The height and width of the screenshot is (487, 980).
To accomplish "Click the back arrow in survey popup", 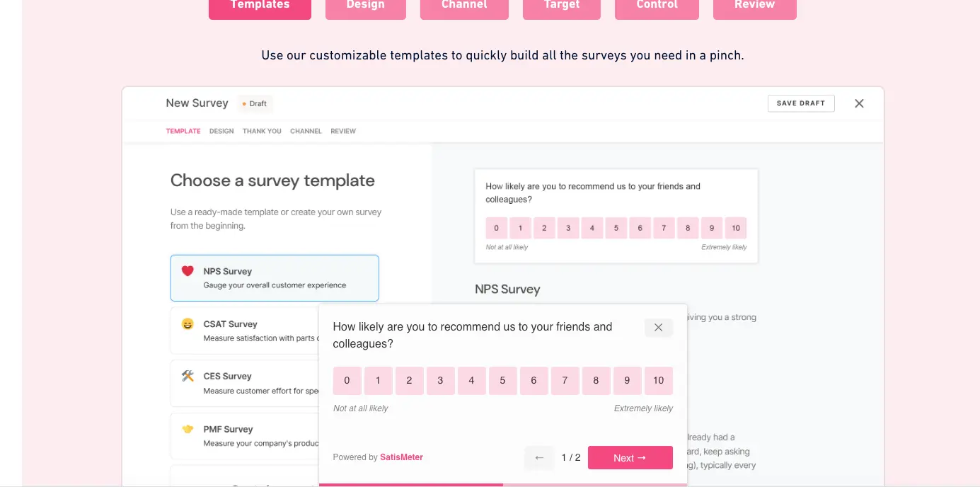I will (539, 458).
